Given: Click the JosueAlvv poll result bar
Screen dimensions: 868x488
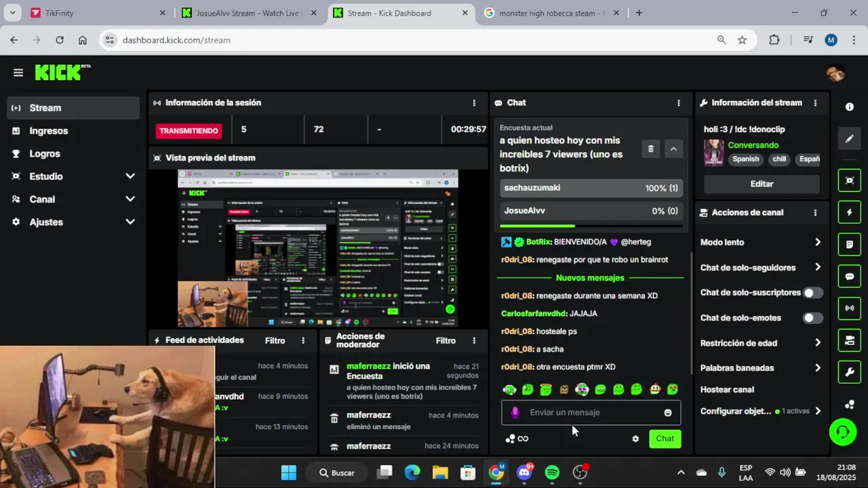Looking at the screenshot, I should [x=590, y=211].
